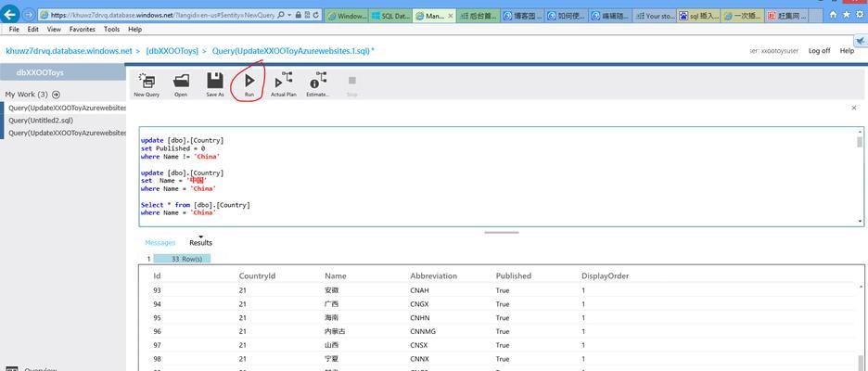Image resolution: width=868 pixels, height=371 pixels.
Task: Select the 33 Row(s) result set
Action: (x=182, y=259)
